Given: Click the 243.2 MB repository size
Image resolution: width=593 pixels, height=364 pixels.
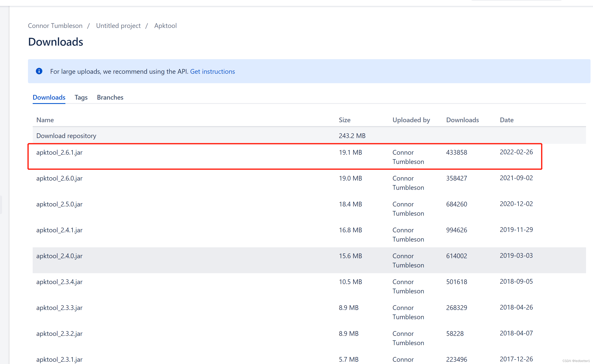Looking at the screenshot, I should point(352,136).
